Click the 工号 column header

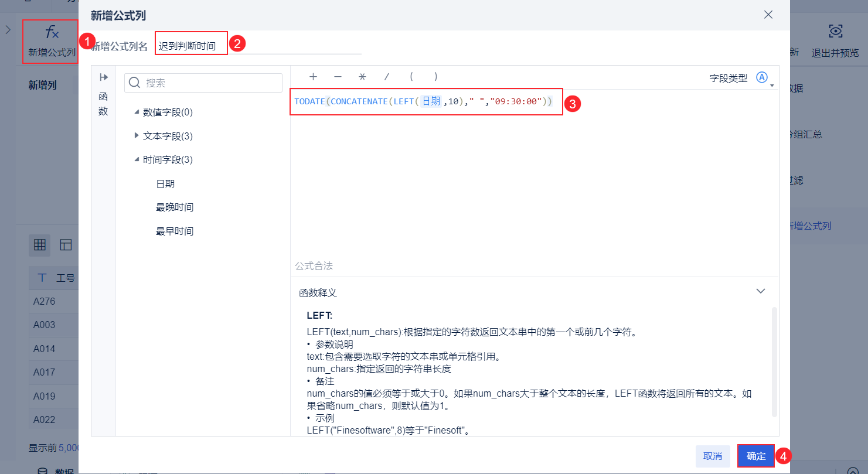[x=54, y=278]
